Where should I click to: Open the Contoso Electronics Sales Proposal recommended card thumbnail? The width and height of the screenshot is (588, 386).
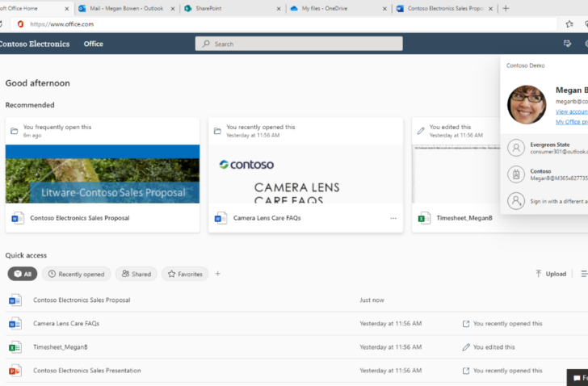103,174
